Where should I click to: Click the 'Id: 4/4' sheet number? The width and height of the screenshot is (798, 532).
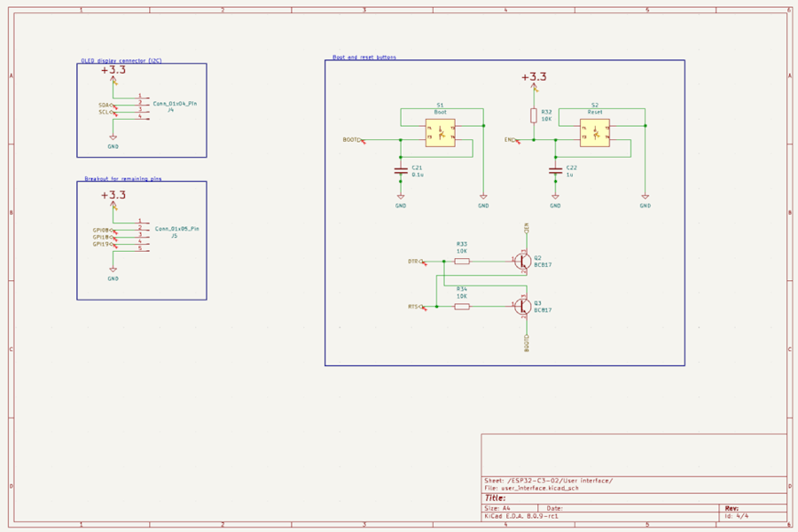tap(737, 516)
